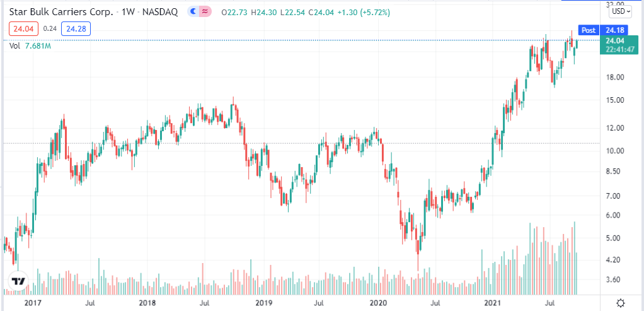
Task: Click the TradingView logo icon
Action: pyautogui.click(x=19, y=282)
